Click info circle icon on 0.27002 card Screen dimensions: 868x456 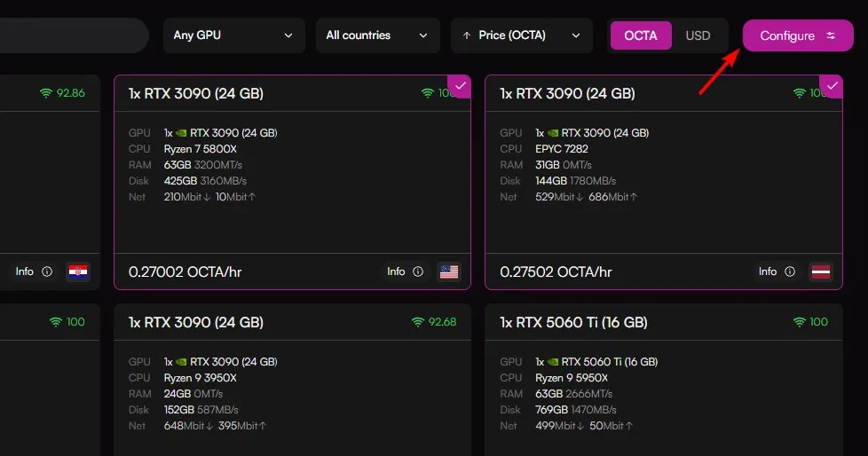(418, 271)
